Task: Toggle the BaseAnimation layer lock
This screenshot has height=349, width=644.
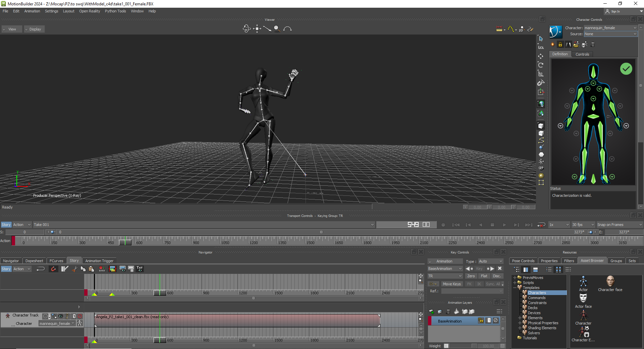Action: (481, 321)
